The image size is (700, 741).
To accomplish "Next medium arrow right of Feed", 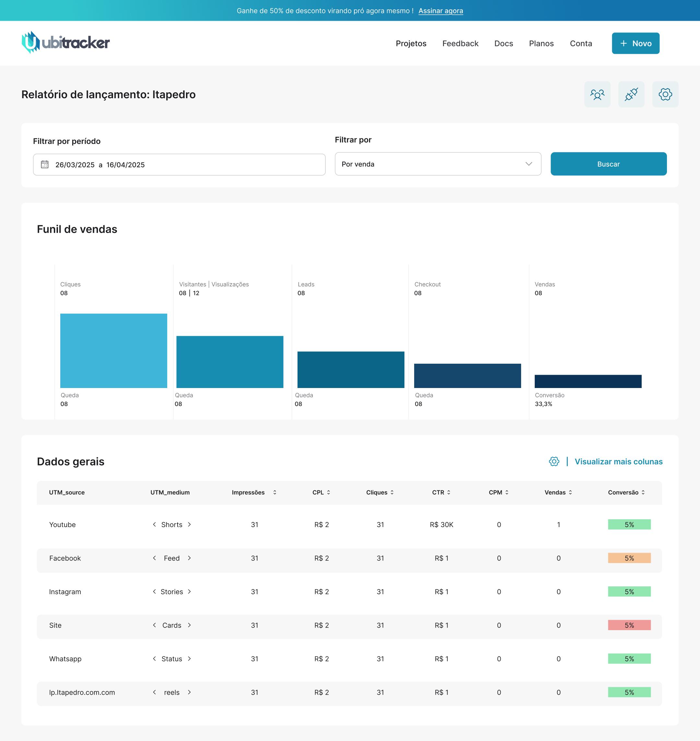I will click(189, 558).
